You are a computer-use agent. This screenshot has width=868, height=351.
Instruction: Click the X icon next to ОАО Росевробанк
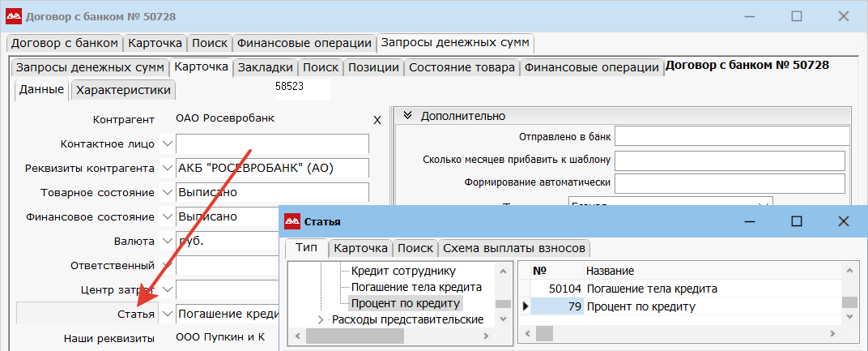click(x=377, y=120)
